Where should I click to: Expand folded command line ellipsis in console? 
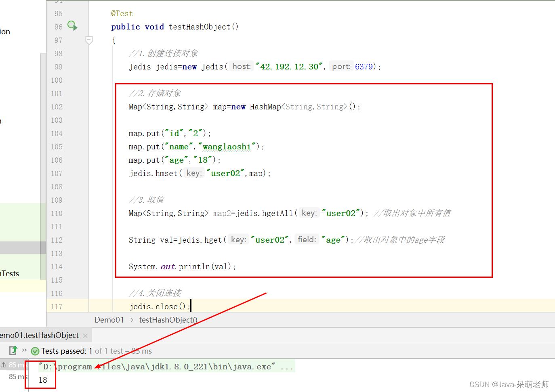pyautogui.click(x=287, y=367)
